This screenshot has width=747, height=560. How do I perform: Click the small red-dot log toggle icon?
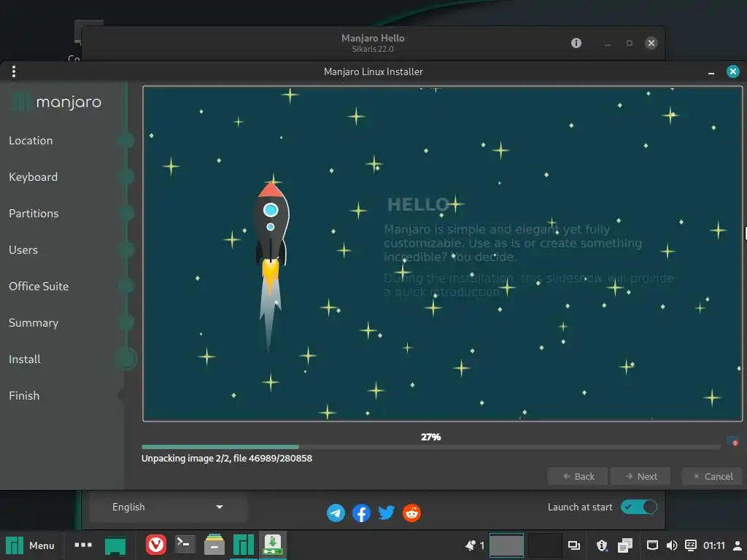point(732,441)
